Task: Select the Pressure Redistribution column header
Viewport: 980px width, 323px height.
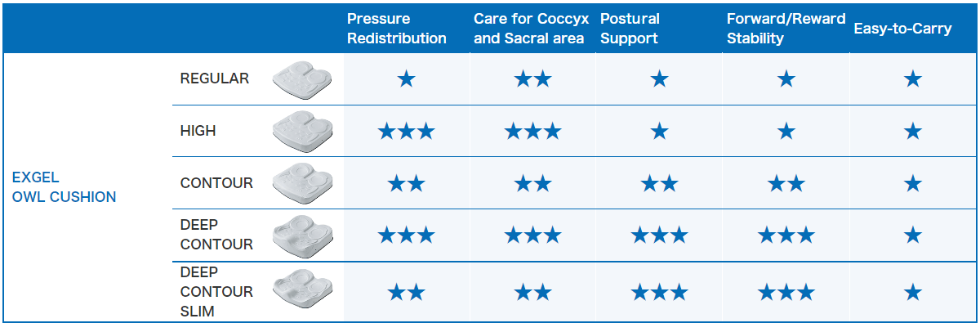Action: point(397,29)
